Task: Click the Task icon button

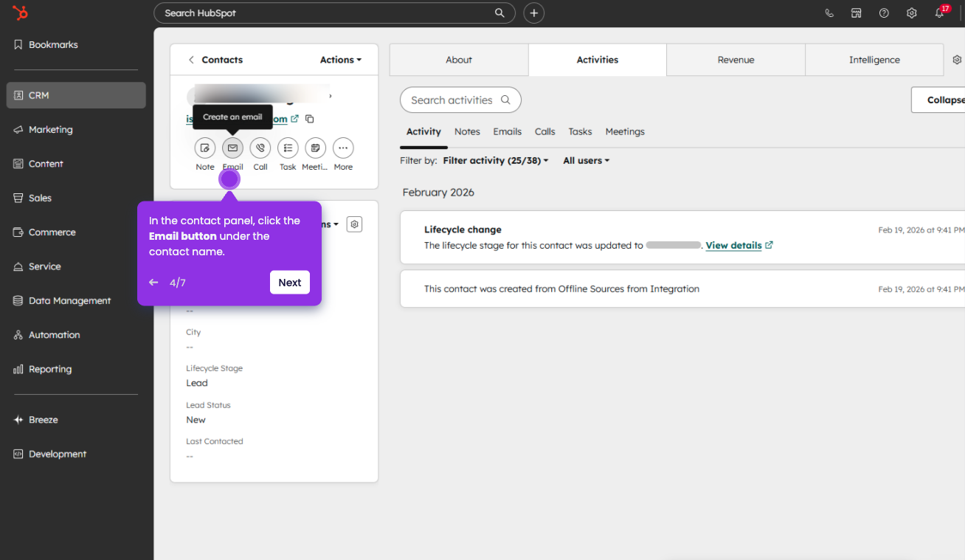Action: tap(288, 148)
